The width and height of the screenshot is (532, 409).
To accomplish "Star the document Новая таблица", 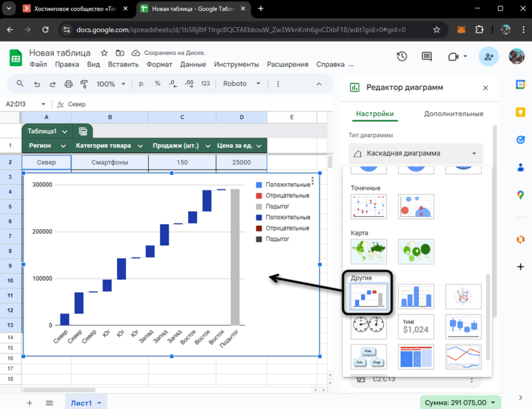I will tap(104, 52).
